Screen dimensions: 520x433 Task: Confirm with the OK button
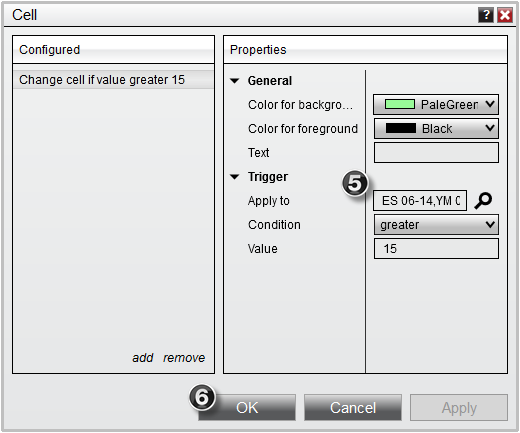(247, 408)
